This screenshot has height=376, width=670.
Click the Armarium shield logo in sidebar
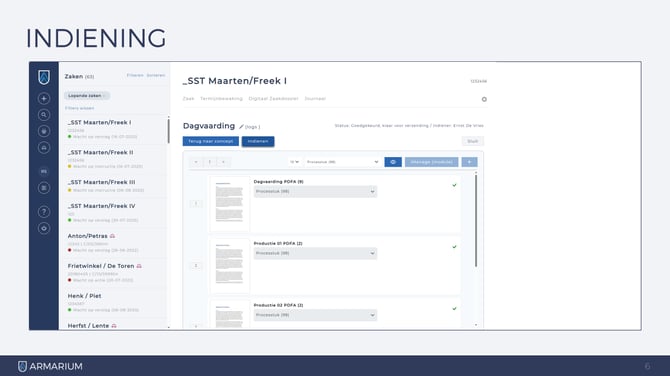point(44,77)
